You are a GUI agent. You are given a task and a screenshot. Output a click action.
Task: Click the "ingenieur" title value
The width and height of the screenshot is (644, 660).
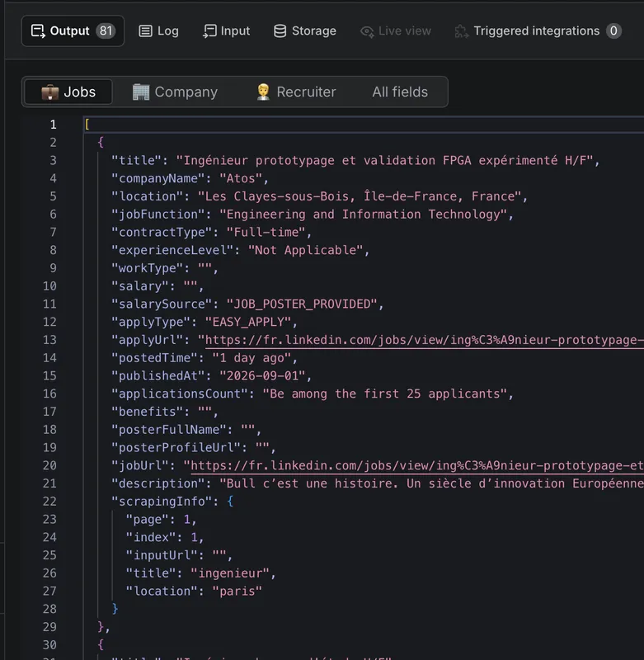pos(230,573)
